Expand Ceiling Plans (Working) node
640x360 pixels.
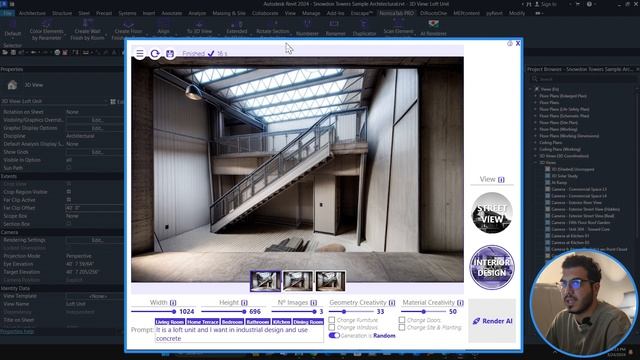point(536,149)
